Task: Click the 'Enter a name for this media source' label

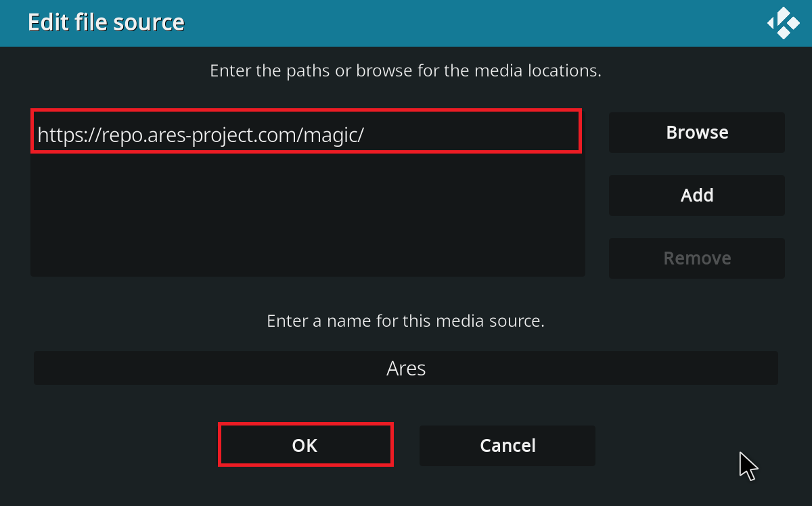Action: (x=406, y=321)
